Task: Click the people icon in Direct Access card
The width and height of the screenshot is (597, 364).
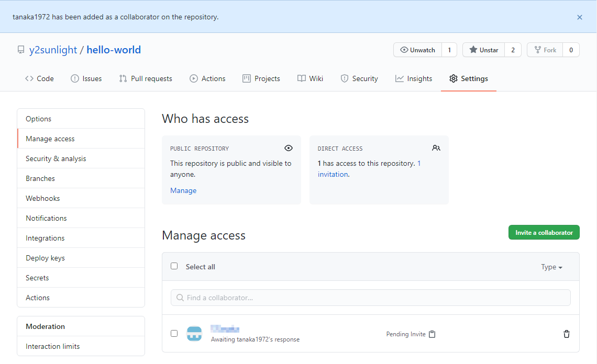Action: (x=436, y=148)
